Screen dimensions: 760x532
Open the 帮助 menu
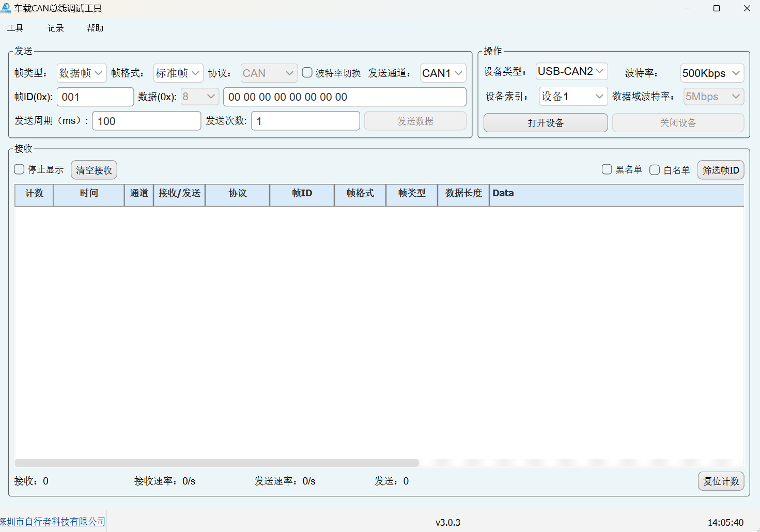coord(95,28)
